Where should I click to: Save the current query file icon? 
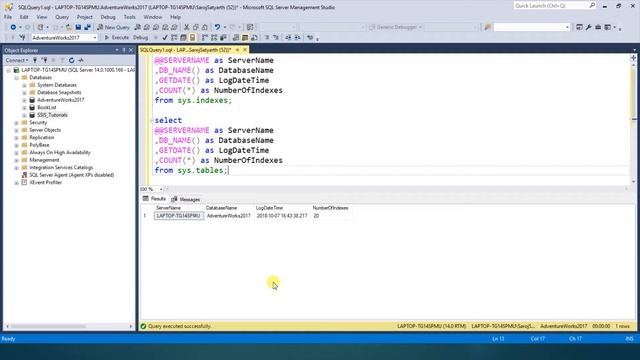pyautogui.click(x=78, y=27)
